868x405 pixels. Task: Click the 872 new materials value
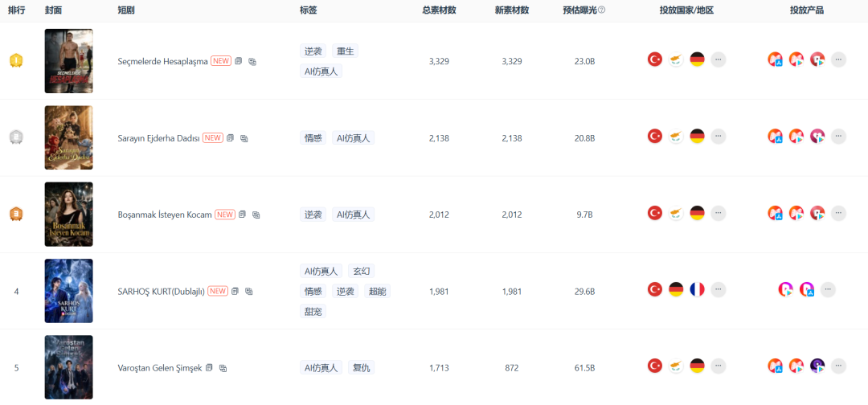coord(511,368)
